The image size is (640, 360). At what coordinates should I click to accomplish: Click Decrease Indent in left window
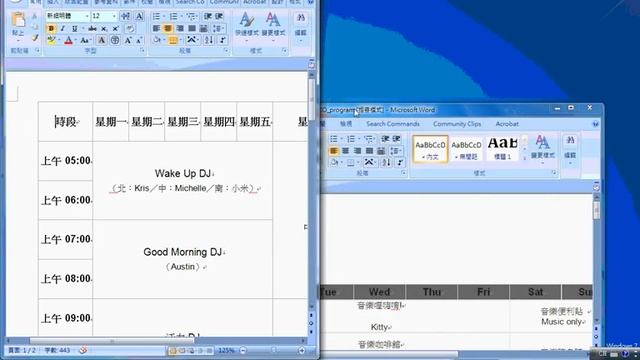tap(208, 16)
